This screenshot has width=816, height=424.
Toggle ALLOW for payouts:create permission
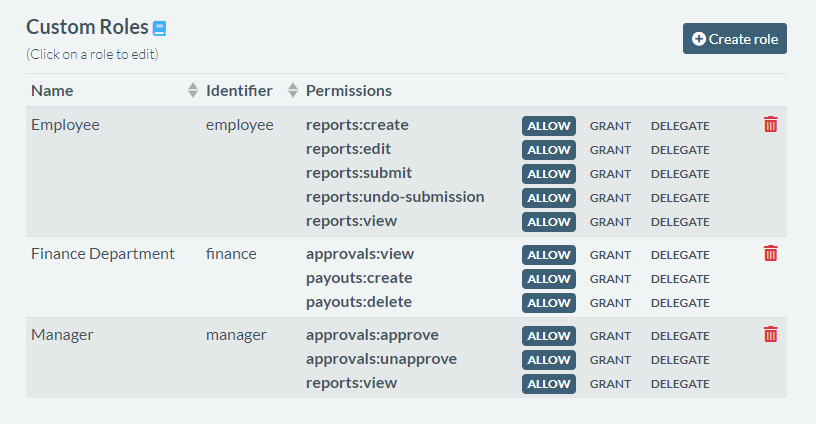(548, 279)
